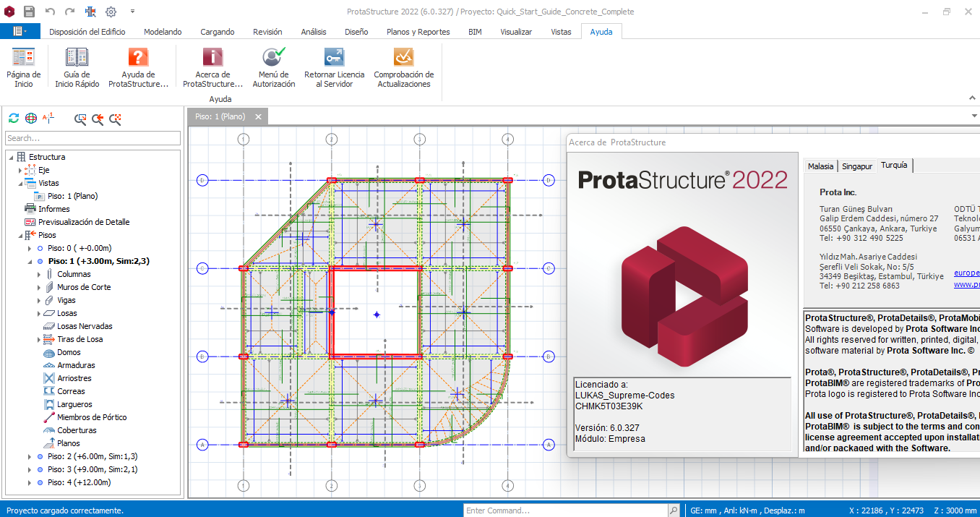Open the Menú de Autorización
980x517 pixels.
tap(274, 68)
